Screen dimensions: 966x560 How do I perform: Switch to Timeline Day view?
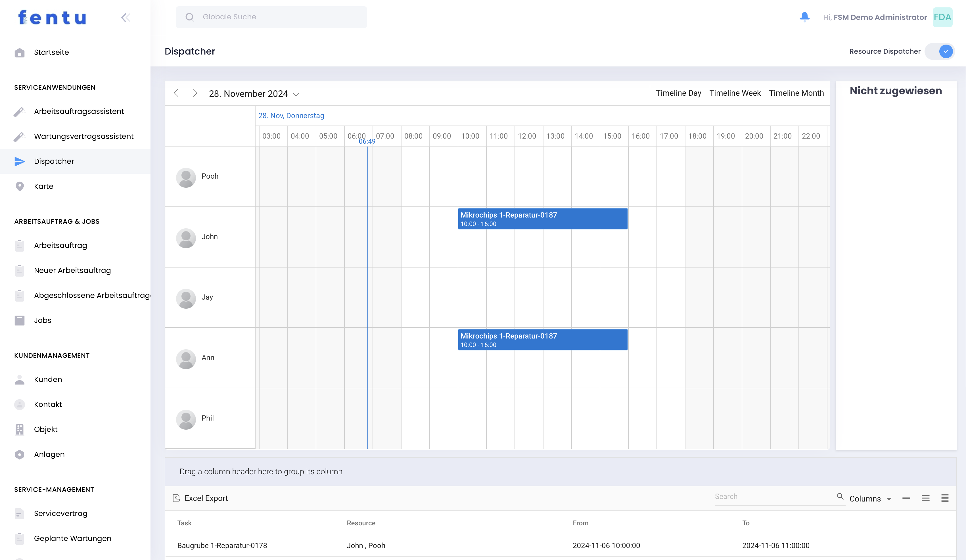pos(678,93)
